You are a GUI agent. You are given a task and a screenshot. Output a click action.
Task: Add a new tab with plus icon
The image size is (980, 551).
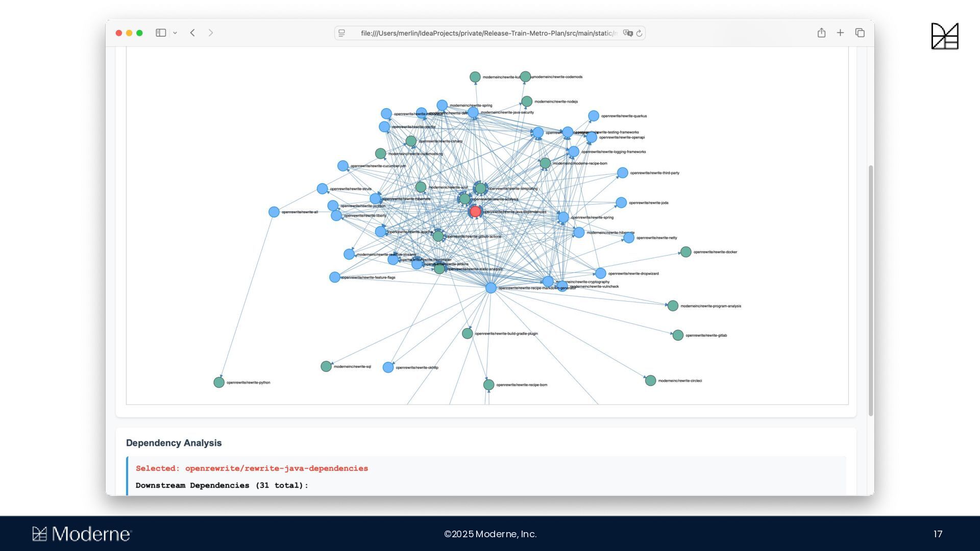[840, 33]
